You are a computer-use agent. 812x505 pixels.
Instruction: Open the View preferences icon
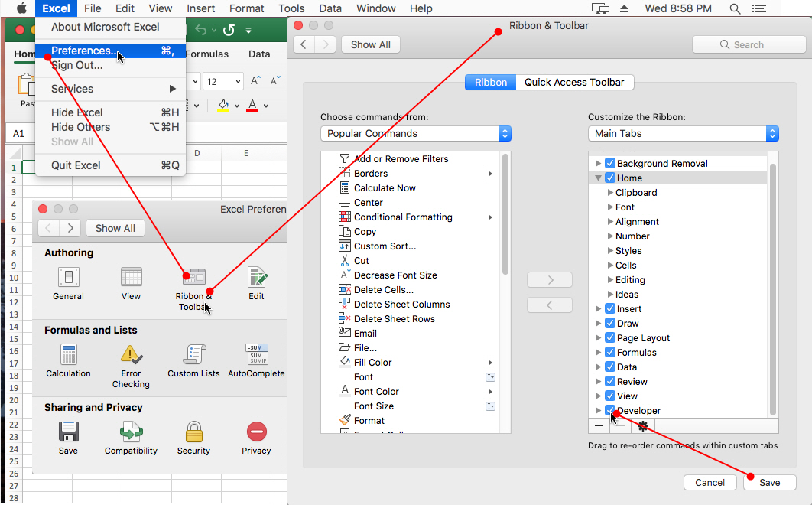point(131,278)
